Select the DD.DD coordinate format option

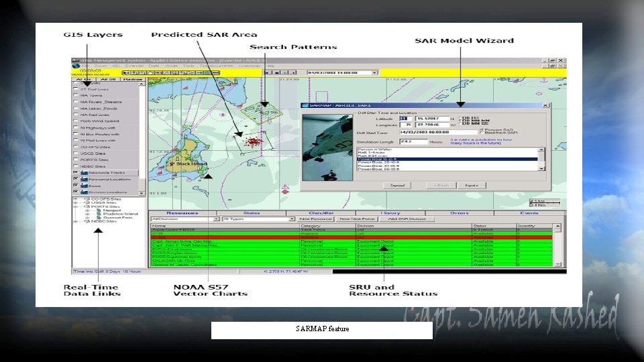[x=461, y=118]
